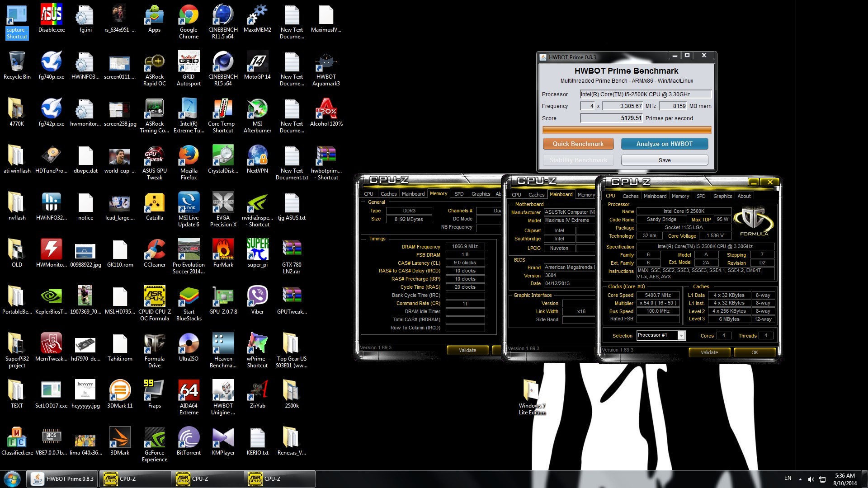Viewport: 868px width, 488px height.
Task: Open the Google Chrome desktop icon
Action: coord(189,22)
